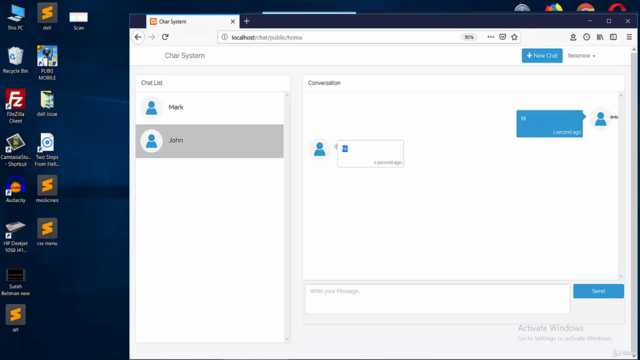
Task: Select the This PC desktop icon
Action: tap(16, 18)
